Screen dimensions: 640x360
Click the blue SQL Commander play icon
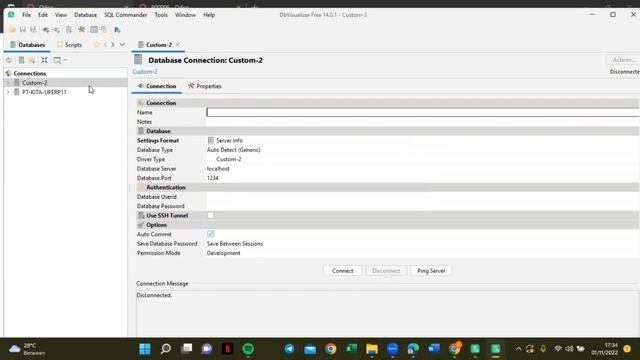(118, 29)
